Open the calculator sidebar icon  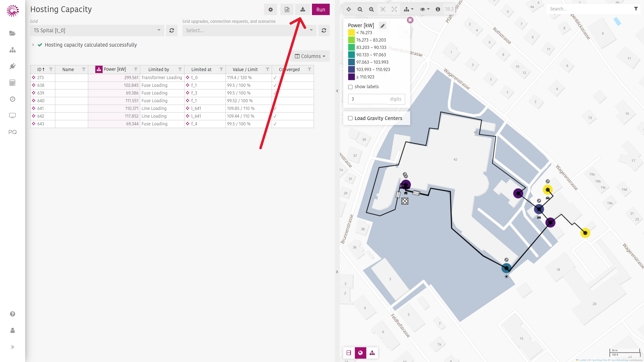tap(13, 83)
